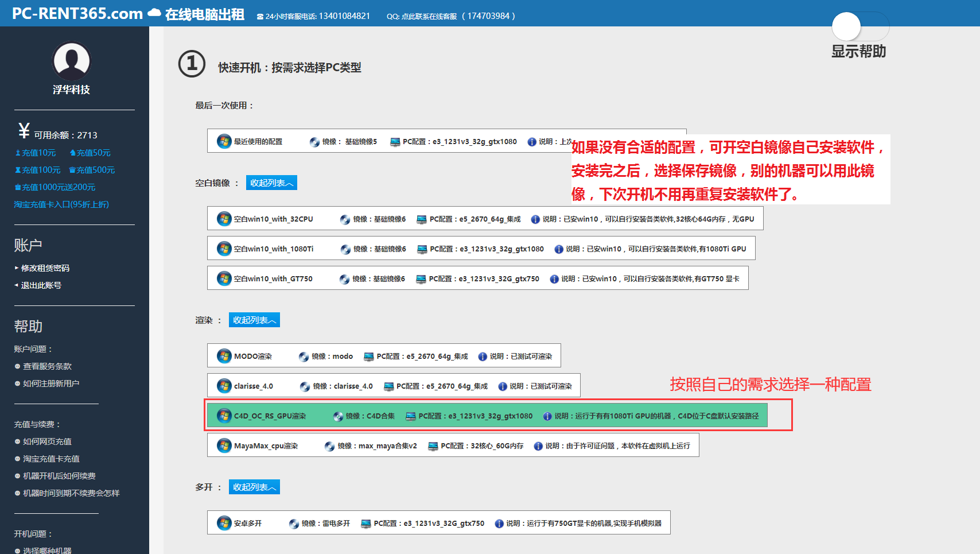Open 充值50元 recharge link
Image resolution: width=980 pixels, height=554 pixels.
click(x=90, y=153)
